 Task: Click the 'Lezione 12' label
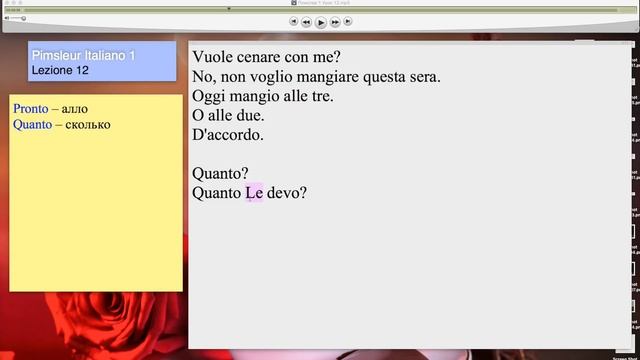click(60, 70)
